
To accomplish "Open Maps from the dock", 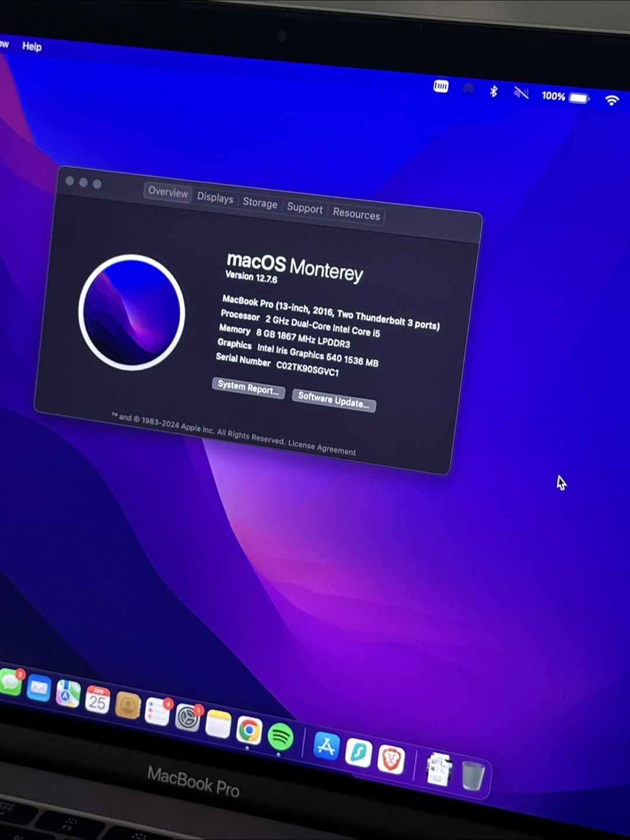I will (x=68, y=694).
